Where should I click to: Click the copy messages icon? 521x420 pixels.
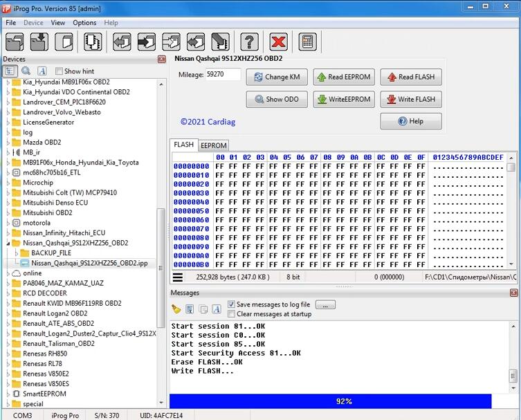tap(203, 309)
